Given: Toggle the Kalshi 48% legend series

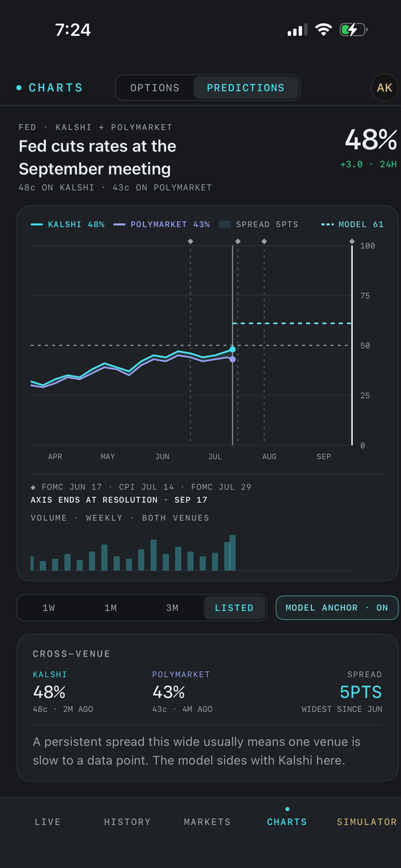Looking at the screenshot, I should point(68,224).
